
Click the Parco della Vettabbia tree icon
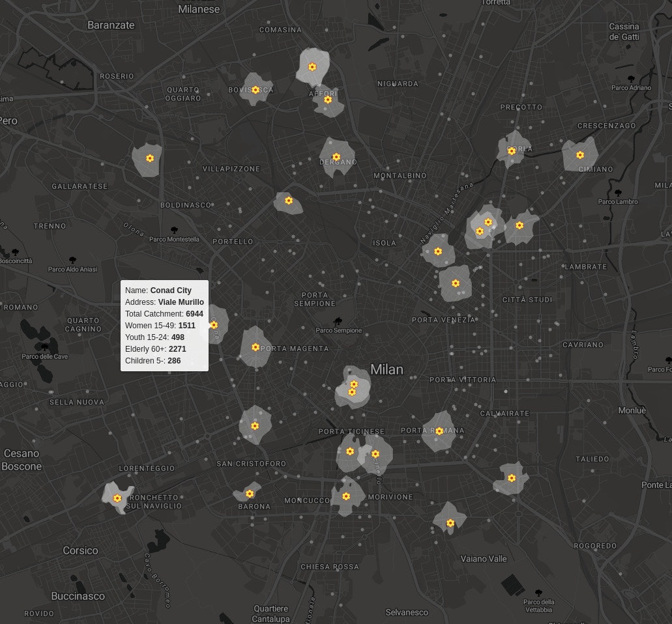click(x=539, y=593)
